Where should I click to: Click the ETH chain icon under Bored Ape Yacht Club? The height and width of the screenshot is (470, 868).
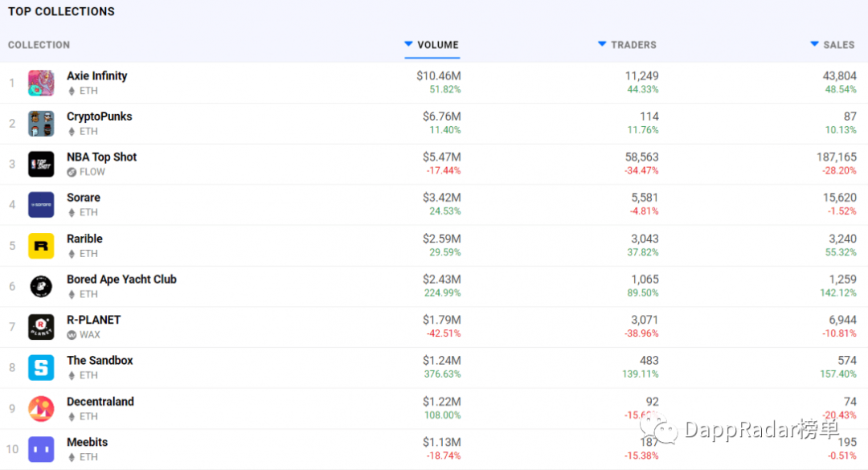click(x=72, y=294)
